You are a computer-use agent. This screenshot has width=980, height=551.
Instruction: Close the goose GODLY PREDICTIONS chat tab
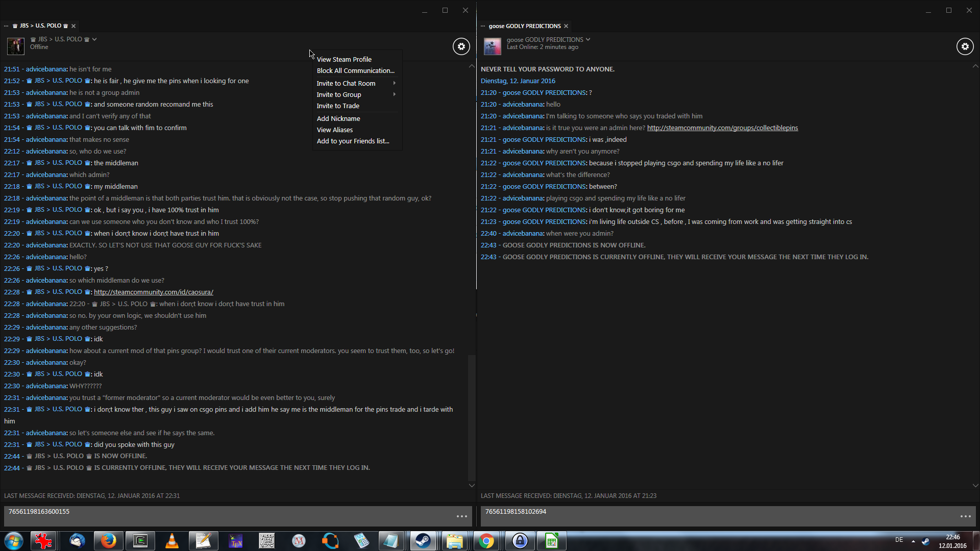[566, 26]
